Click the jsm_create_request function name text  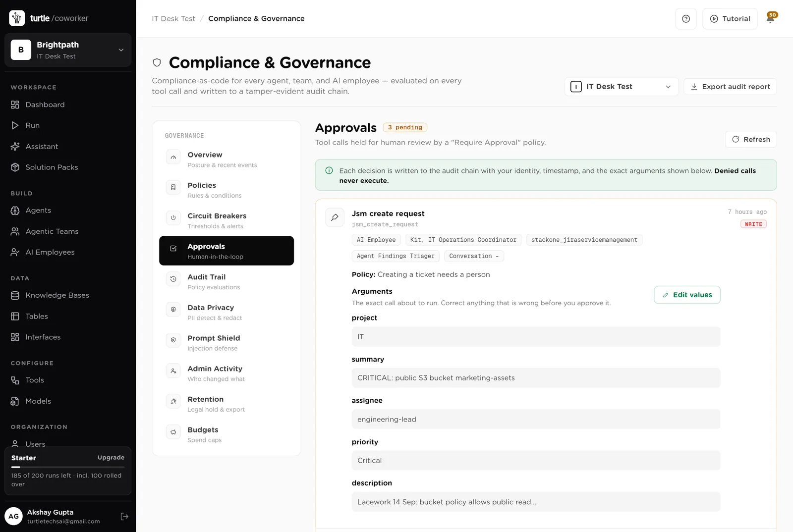pyautogui.click(x=385, y=224)
